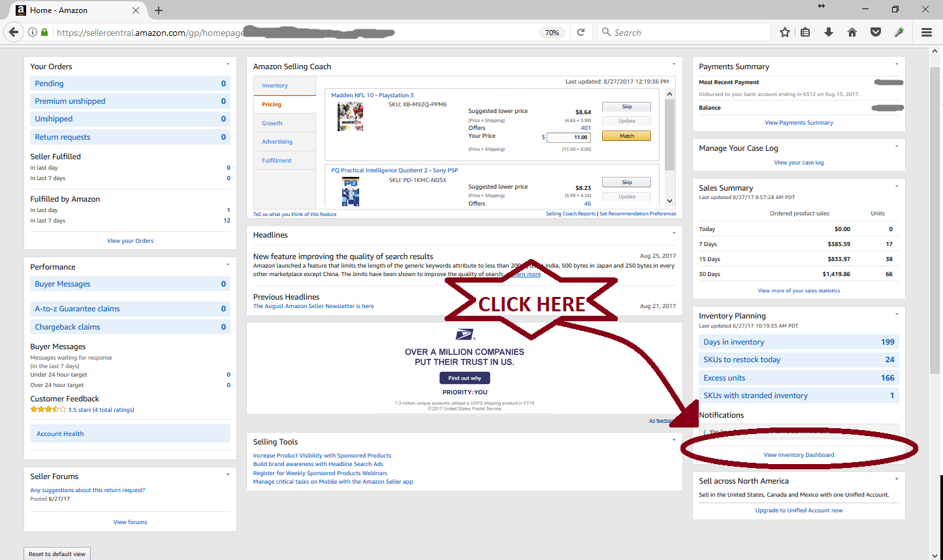
Task: Click View Payments Summary link
Action: click(x=799, y=123)
